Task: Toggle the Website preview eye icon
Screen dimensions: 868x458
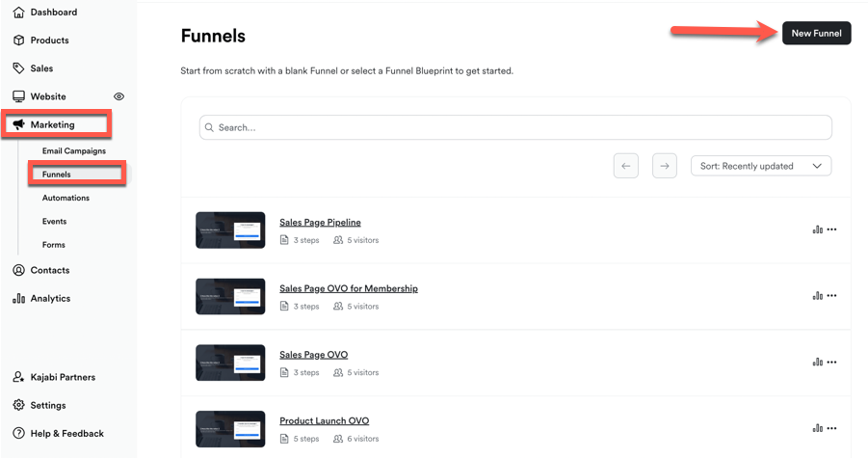Action: click(x=119, y=96)
